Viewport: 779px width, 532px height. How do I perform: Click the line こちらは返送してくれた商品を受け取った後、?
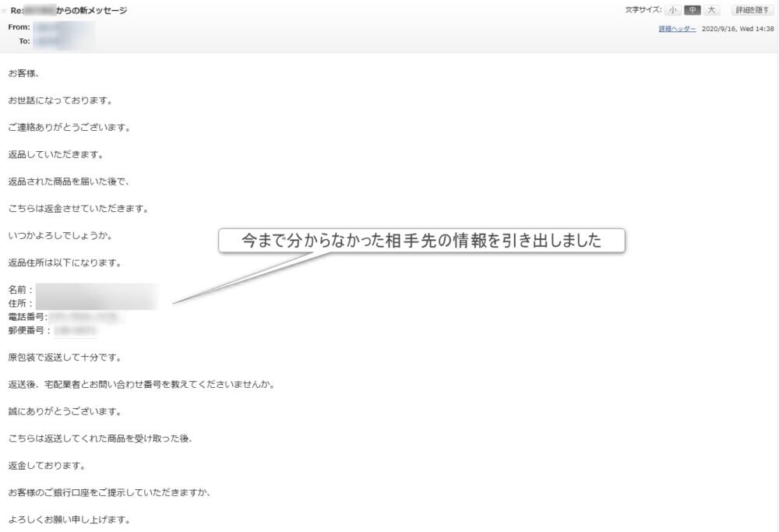click(x=100, y=439)
